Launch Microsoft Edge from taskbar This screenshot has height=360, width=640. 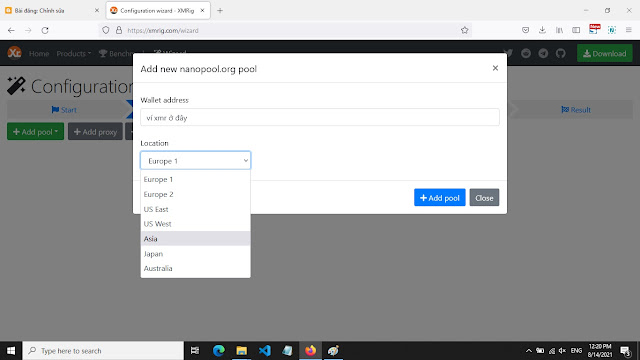click(x=219, y=351)
